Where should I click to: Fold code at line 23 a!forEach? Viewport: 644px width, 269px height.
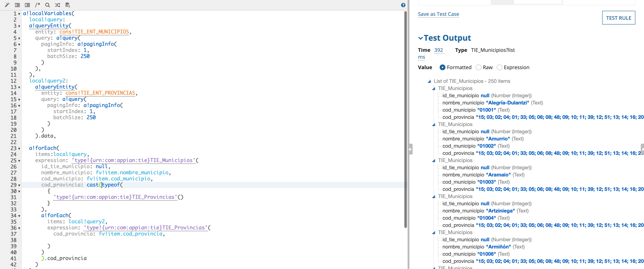pyautogui.click(x=19, y=149)
